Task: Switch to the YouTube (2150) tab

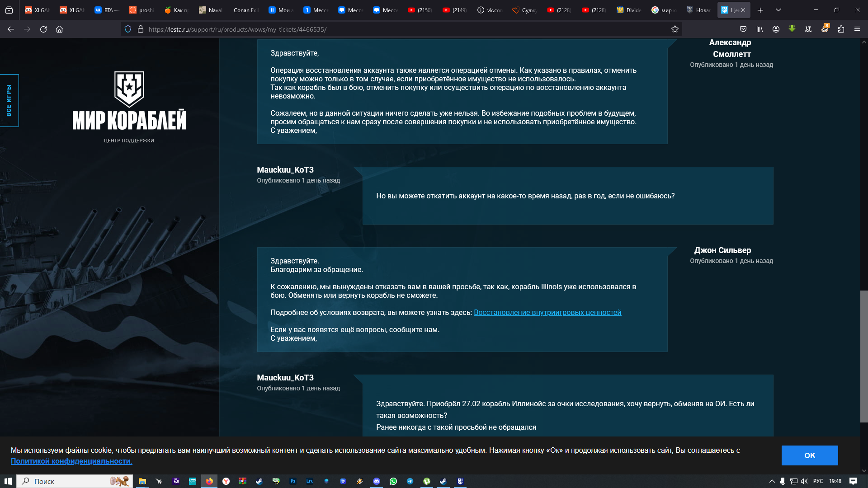Action: [x=420, y=10]
